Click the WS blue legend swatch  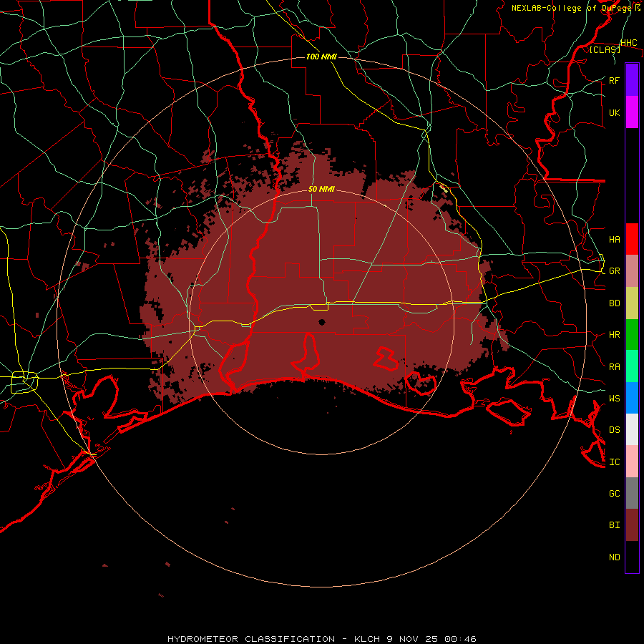[632, 398]
